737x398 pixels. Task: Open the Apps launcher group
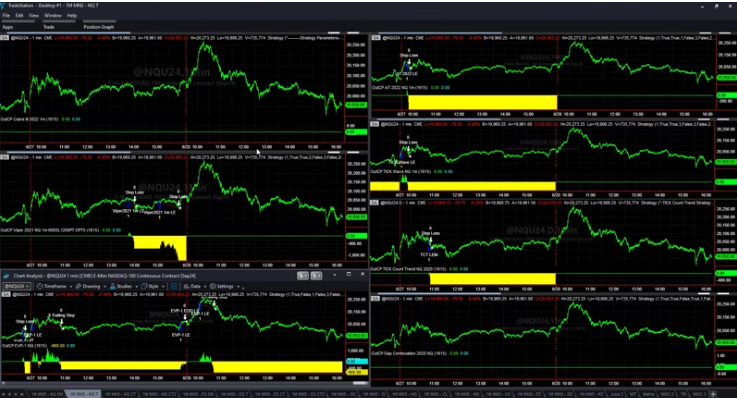(8, 27)
